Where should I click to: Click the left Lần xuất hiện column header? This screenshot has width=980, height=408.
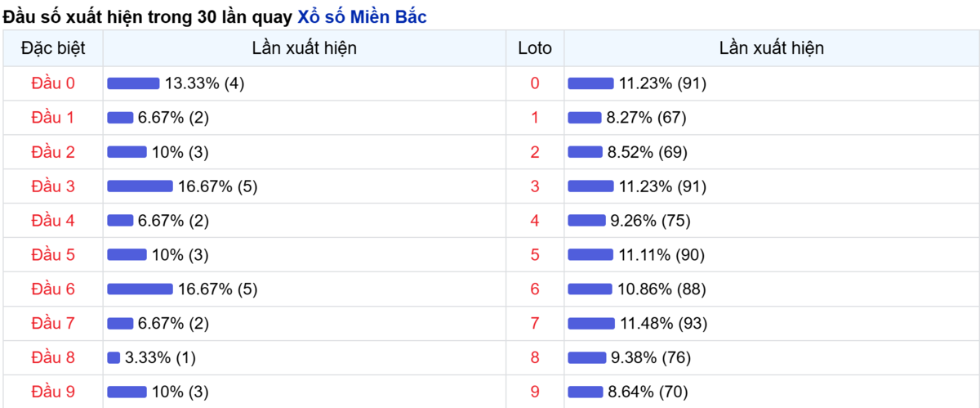click(x=305, y=48)
